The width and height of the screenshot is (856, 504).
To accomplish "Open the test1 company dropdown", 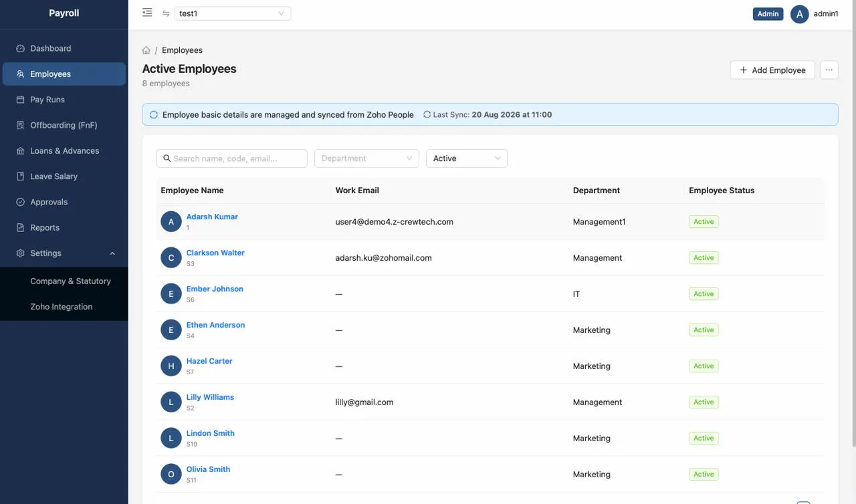I will pyautogui.click(x=233, y=13).
